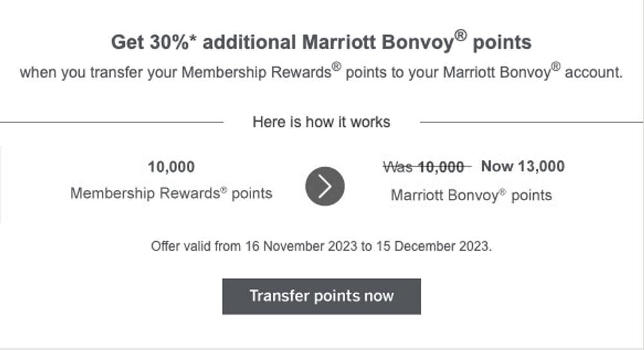Click 15 December 2023 end date text
The width and height of the screenshot is (644, 350).
point(433,246)
